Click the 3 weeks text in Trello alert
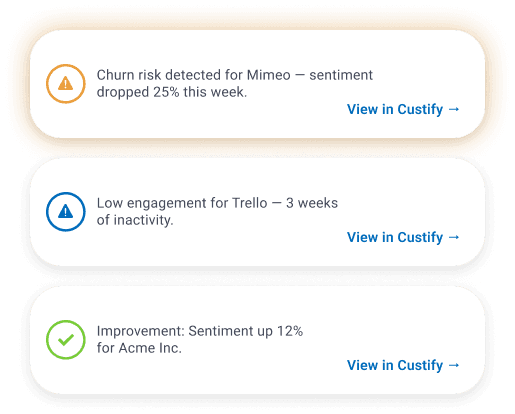This screenshot has height=414, width=515. click(312, 203)
